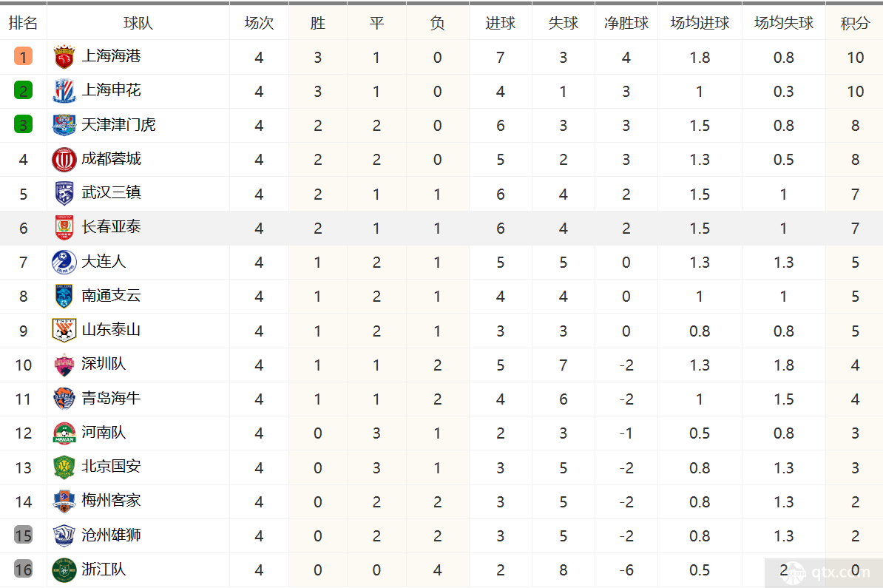Click the 上海申花 team crest
The height and width of the screenshot is (588, 883).
[64, 91]
